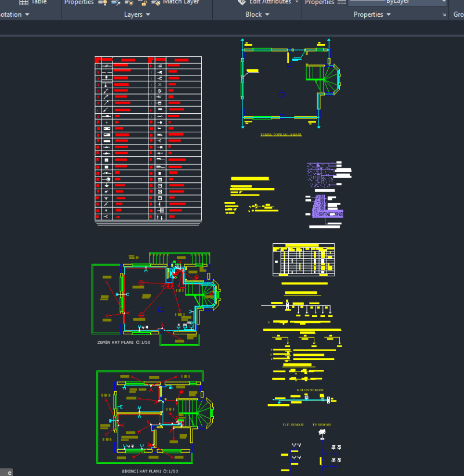Viewport: 464px width, 476px height.
Task: Select the Match Properties button
Action: click(320, 2)
